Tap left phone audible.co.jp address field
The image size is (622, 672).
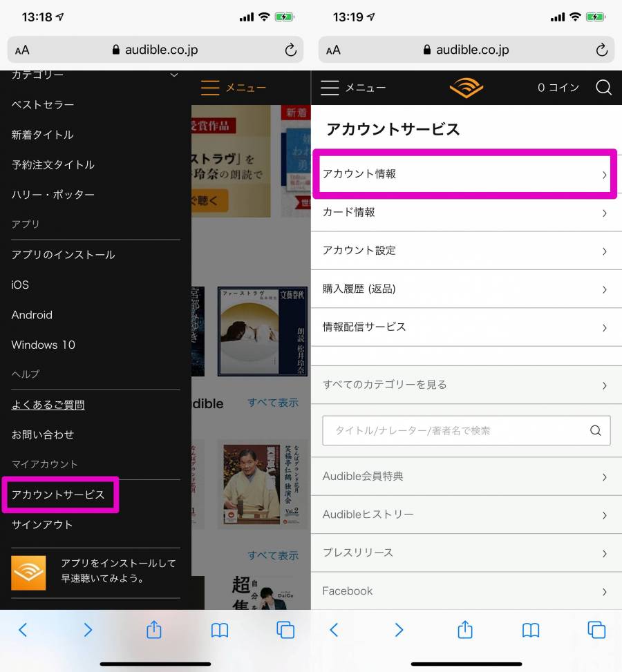pos(155,50)
